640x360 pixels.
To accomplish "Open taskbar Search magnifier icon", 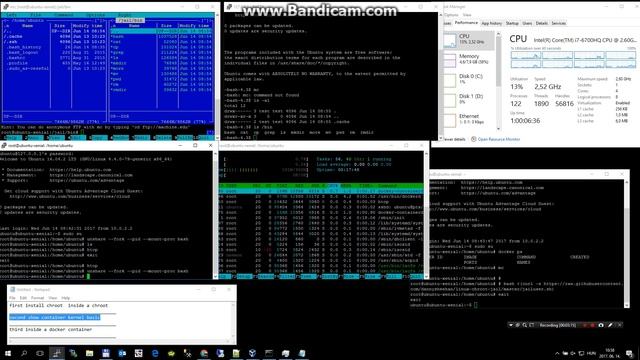I will coord(24,353).
